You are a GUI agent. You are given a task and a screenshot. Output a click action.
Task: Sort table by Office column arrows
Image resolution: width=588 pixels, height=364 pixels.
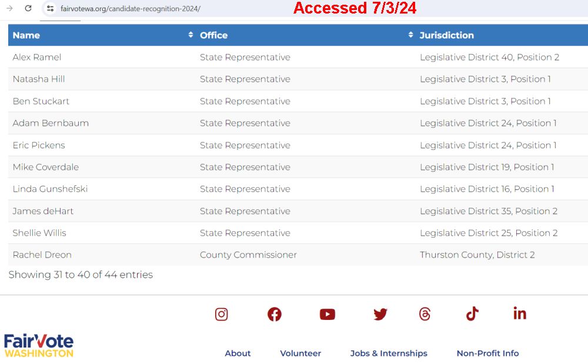[x=410, y=35]
